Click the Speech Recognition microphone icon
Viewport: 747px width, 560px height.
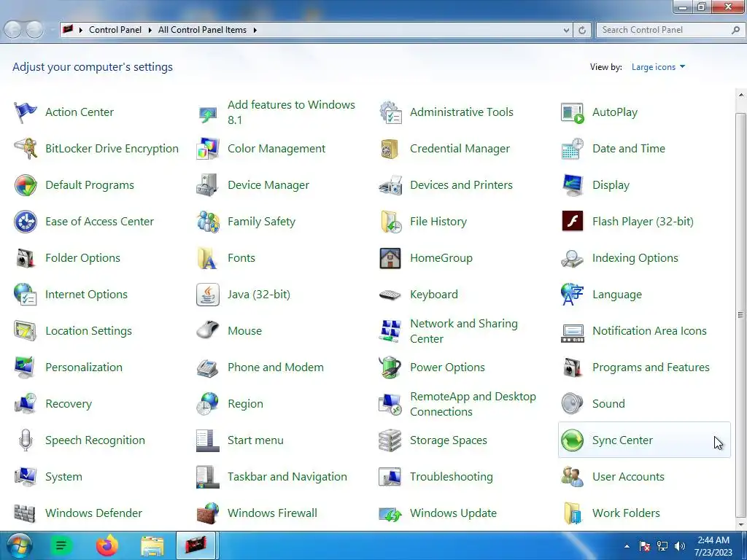26,440
